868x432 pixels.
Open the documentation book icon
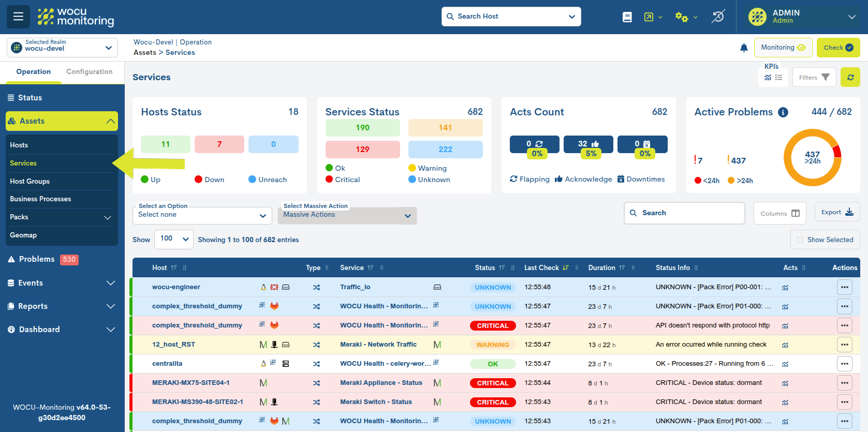coord(627,17)
